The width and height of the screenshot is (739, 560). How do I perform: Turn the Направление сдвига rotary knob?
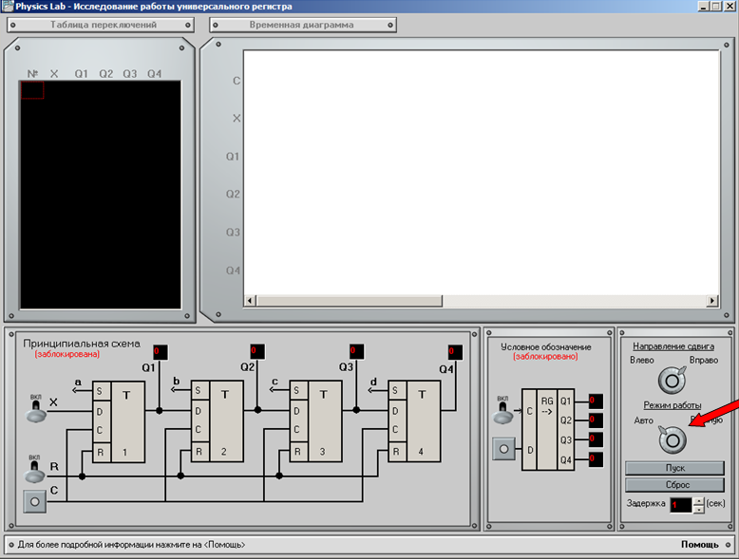tap(672, 381)
